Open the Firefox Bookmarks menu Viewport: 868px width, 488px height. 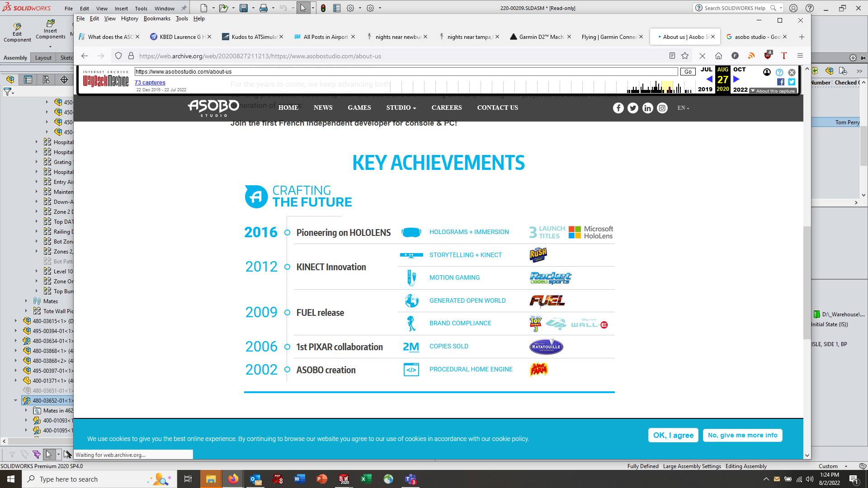[x=156, y=19]
